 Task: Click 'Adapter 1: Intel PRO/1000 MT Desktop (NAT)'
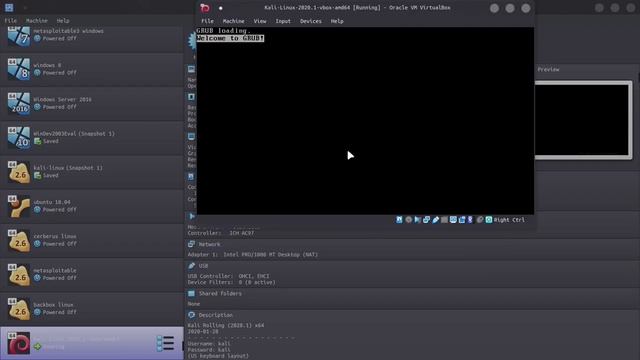pos(253,254)
